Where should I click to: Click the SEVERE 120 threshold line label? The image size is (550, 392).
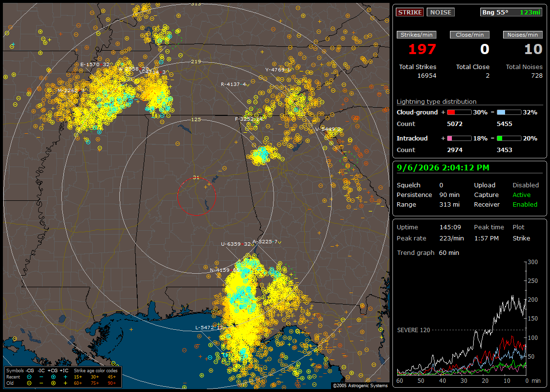point(414,330)
